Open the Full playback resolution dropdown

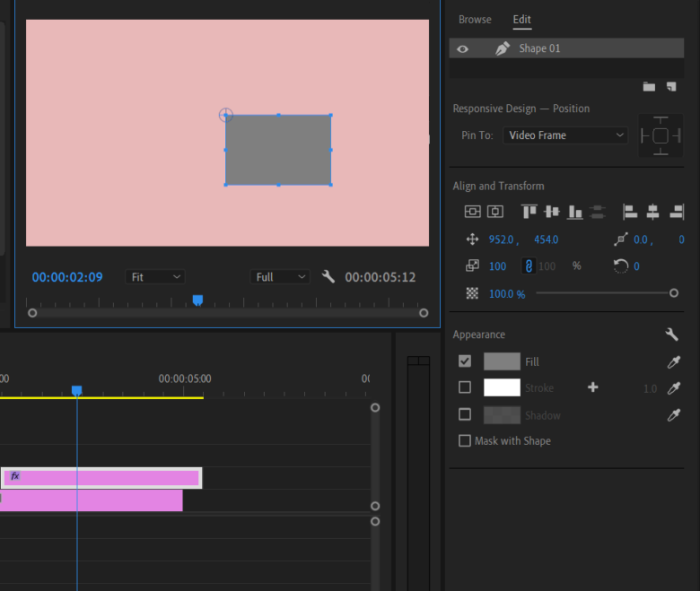click(280, 277)
